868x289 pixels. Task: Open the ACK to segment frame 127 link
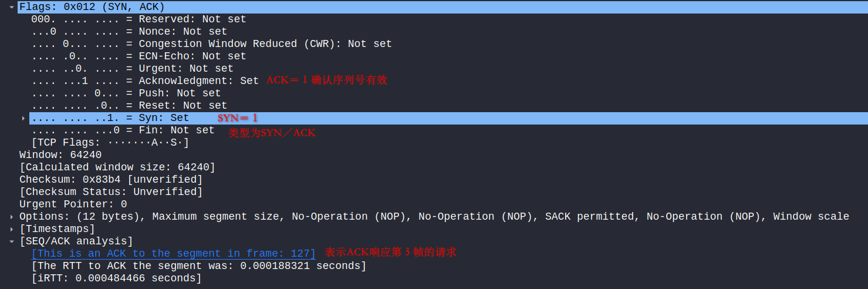pos(174,254)
